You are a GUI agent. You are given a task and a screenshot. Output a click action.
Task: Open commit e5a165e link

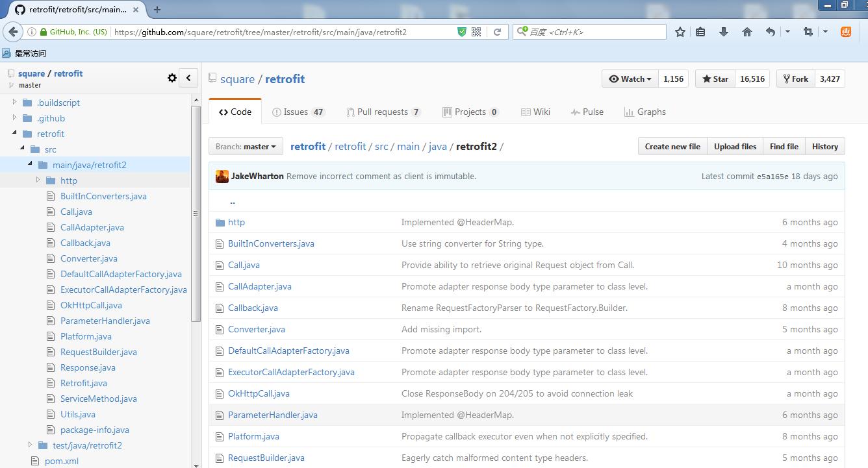pos(772,177)
